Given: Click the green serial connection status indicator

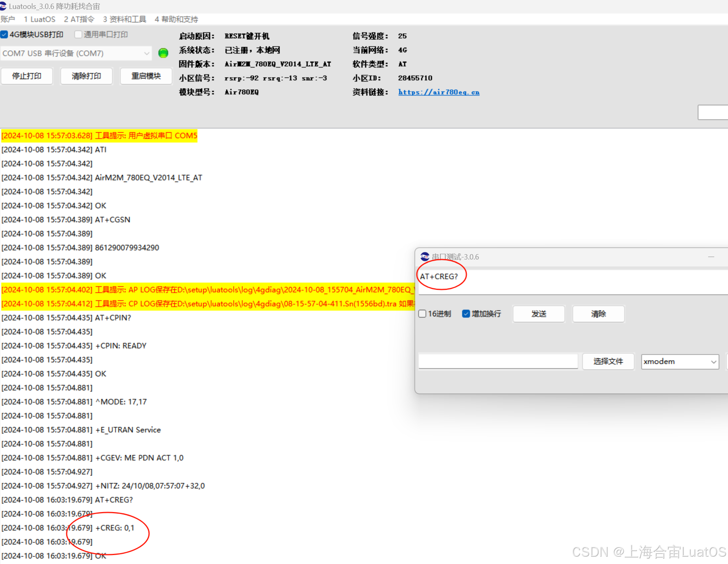Looking at the screenshot, I should 163,53.
